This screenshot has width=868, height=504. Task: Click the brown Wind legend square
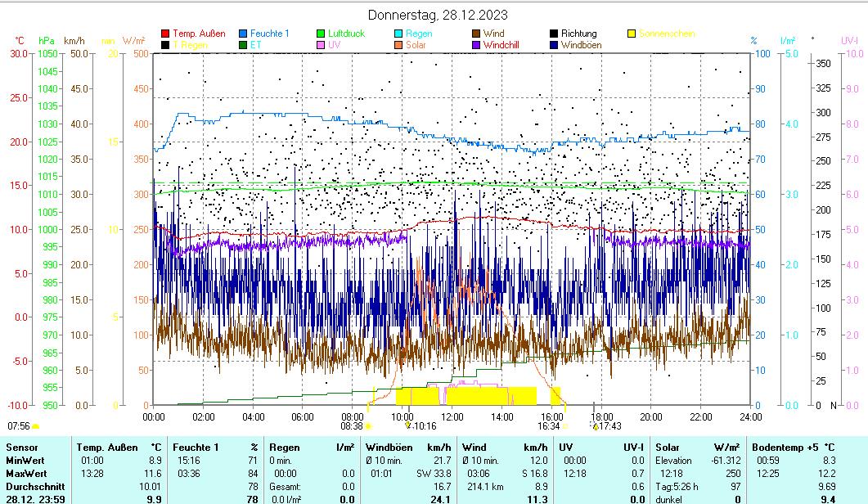coord(477,34)
